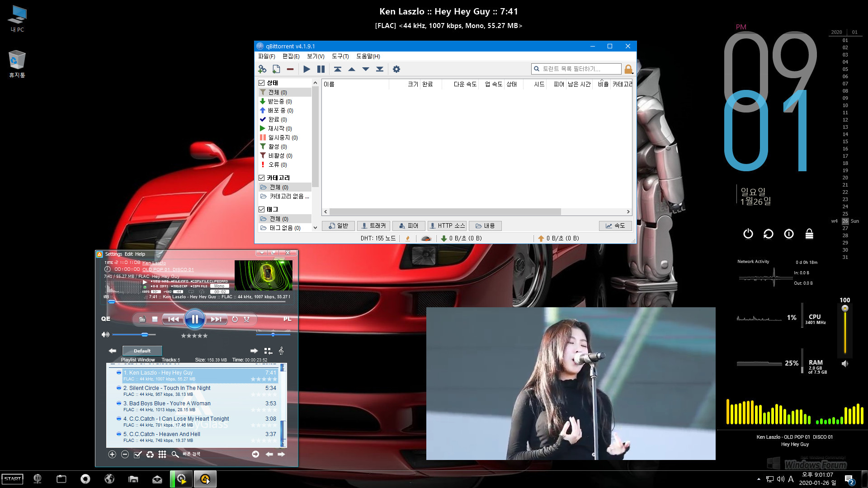Skip to next track in AIMP
The height and width of the screenshot is (488, 868).
pos(216,319)
